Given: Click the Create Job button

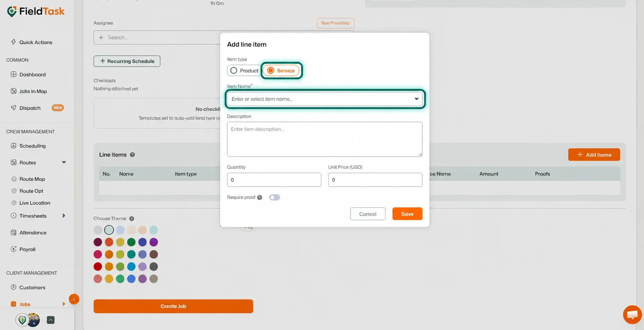Looking at the screenshot, I should (x=173, y=306).
